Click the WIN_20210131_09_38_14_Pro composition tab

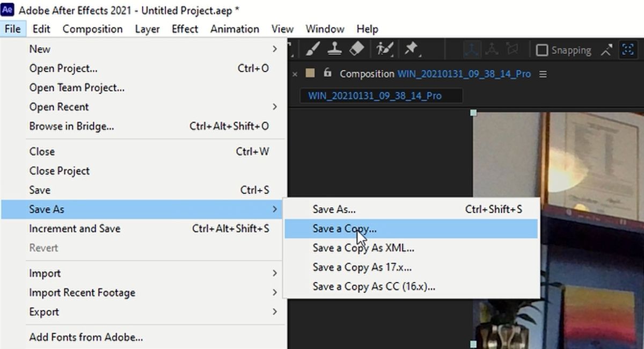[380, 96]
